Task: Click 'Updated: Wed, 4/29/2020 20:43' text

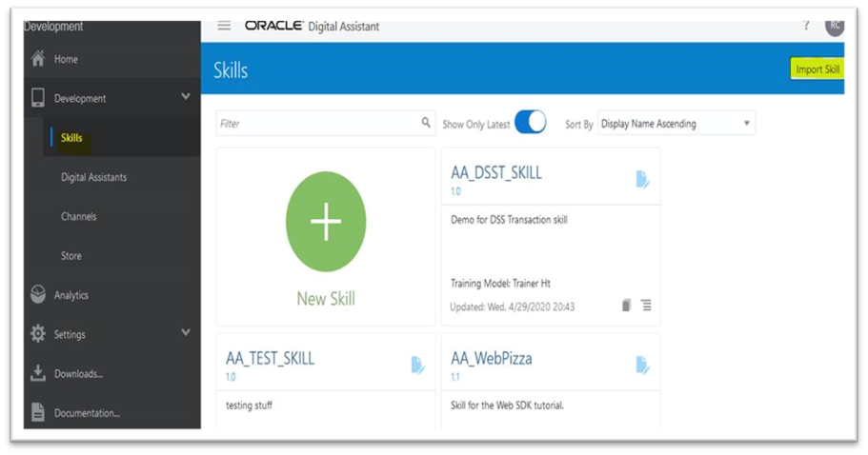Action: 512,307
